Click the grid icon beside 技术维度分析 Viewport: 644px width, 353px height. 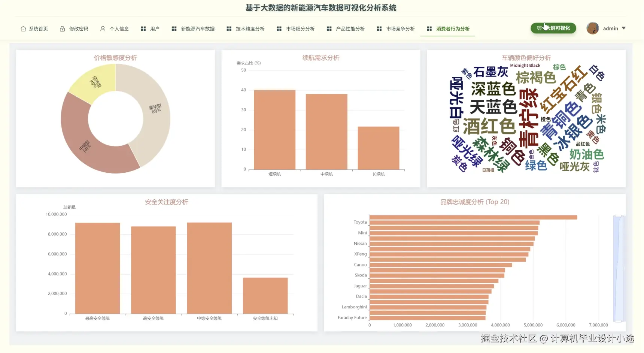pos(228,28)
